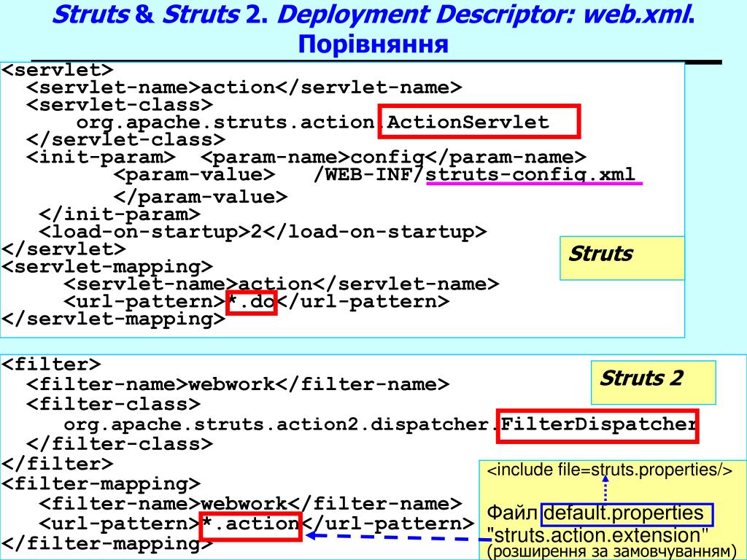Image resolution: width=747 pixels, height=560 pixels.
Task: Click the opening "<servlet-class>" tag
Action: coord(120,105)
